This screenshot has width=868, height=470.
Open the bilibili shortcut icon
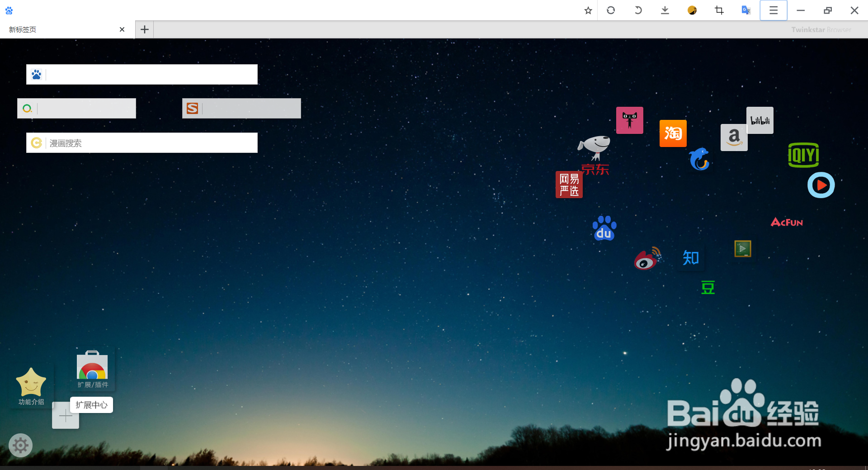click(760, 120)
